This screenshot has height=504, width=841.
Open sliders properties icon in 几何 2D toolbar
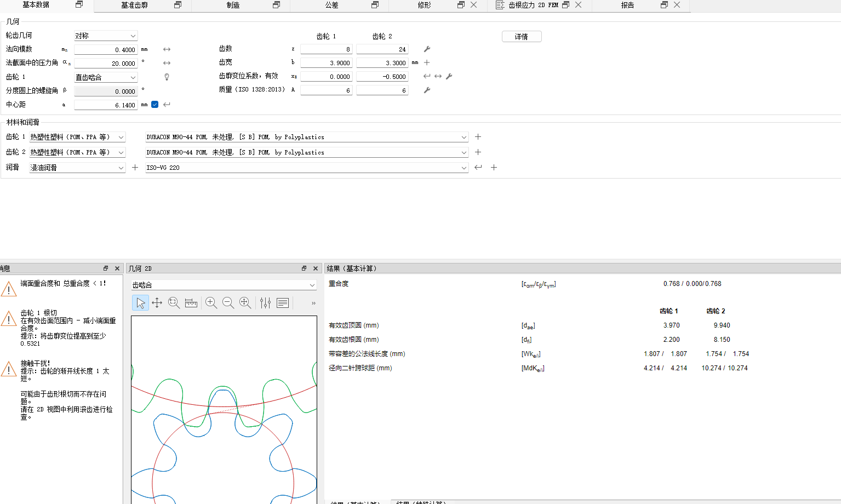tap(265, 303)
